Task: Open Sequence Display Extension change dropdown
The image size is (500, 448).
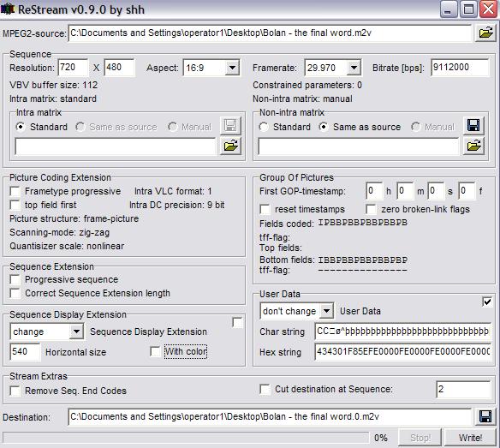Action: click(x=76, y=332)
